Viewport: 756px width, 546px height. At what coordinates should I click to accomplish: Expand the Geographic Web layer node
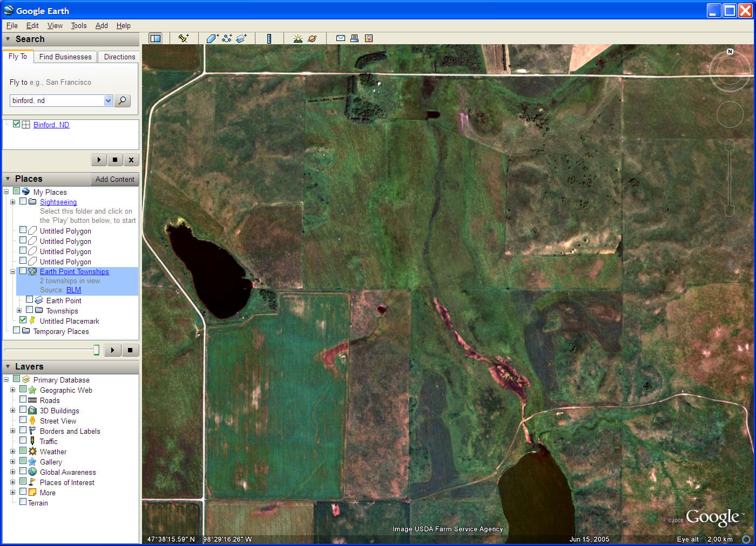point(12,390)
